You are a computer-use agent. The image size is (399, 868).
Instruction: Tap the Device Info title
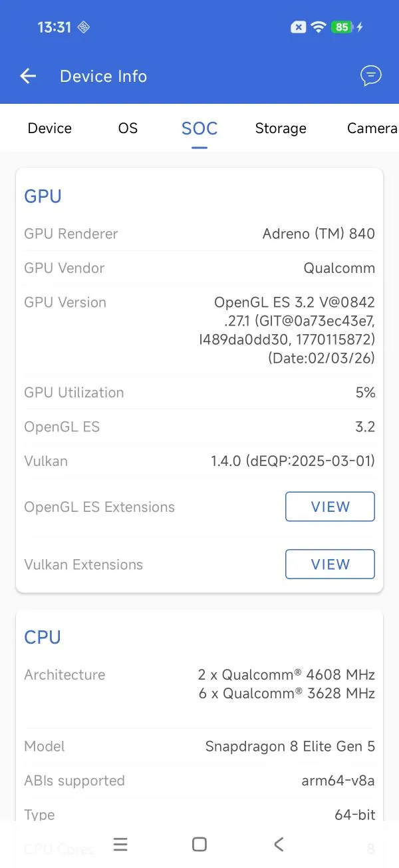tap(103, 76)
